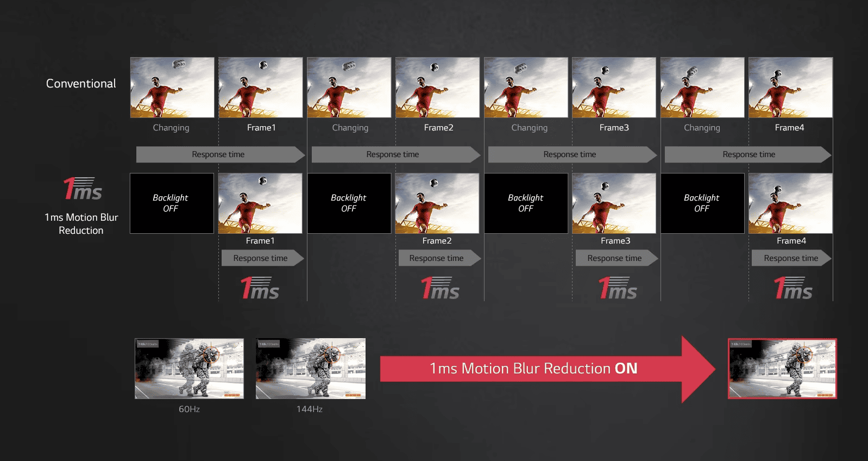Click the 1ms logo under Frame2 response time
Image resolution: width=868 pixels, height=461 pixels.
click(x=440, y=288)
